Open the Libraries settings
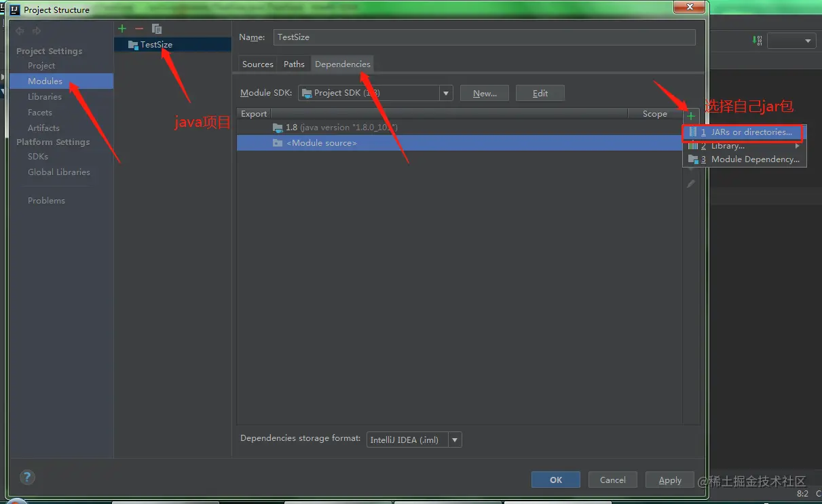Screen dimensions: 822x504 45,97
